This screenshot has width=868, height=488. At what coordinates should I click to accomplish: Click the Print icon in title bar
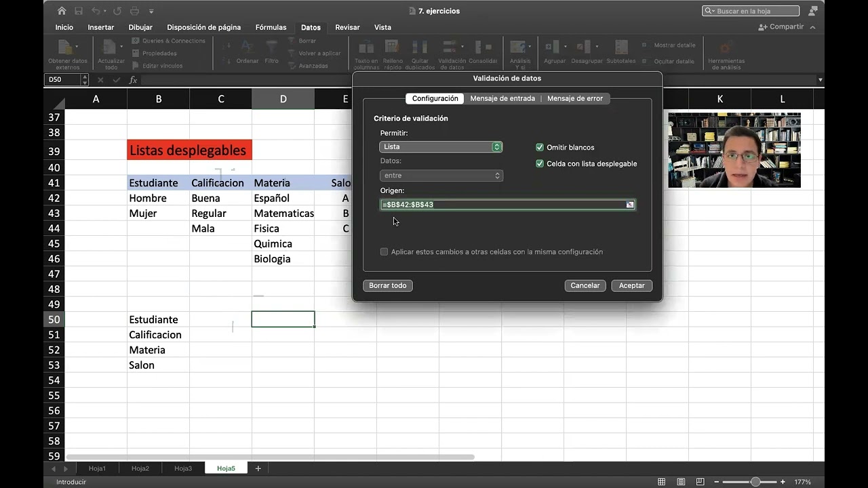[135, 11]
